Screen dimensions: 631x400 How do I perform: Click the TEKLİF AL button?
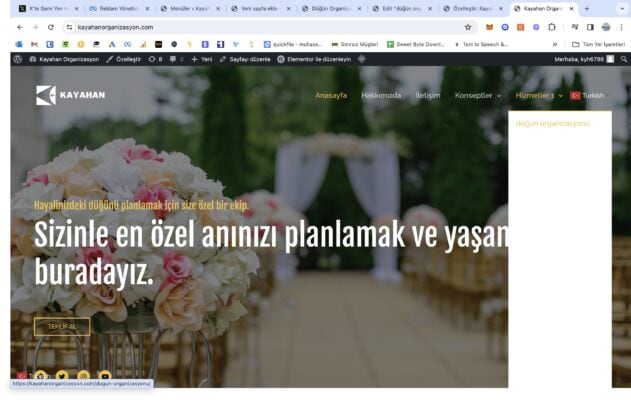pyautogui.click(x=62, y=326)
